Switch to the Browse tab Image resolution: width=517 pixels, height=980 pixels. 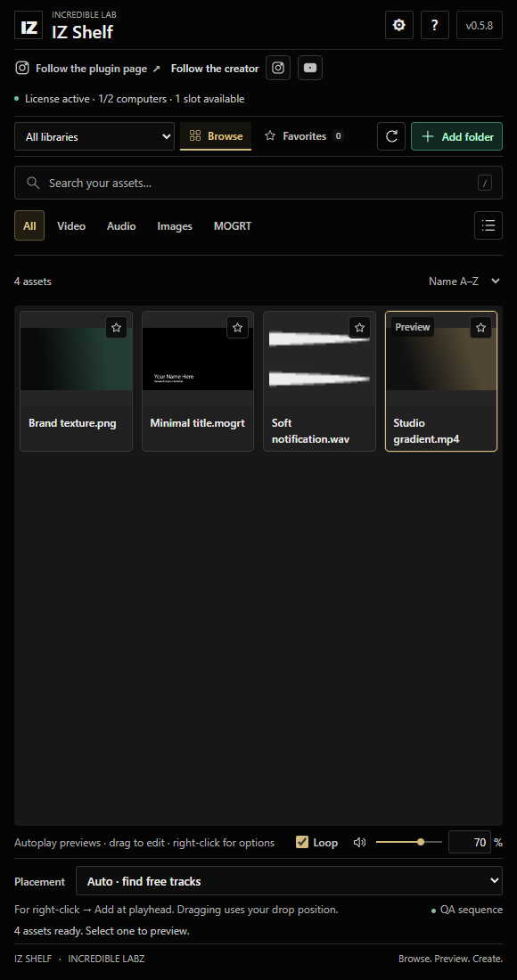coord(216,136)
